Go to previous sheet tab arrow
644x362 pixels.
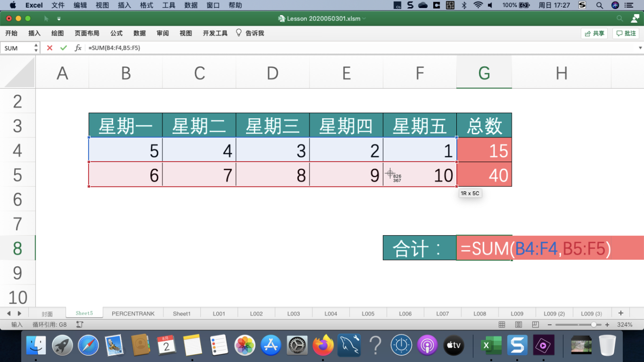[9, 313]
